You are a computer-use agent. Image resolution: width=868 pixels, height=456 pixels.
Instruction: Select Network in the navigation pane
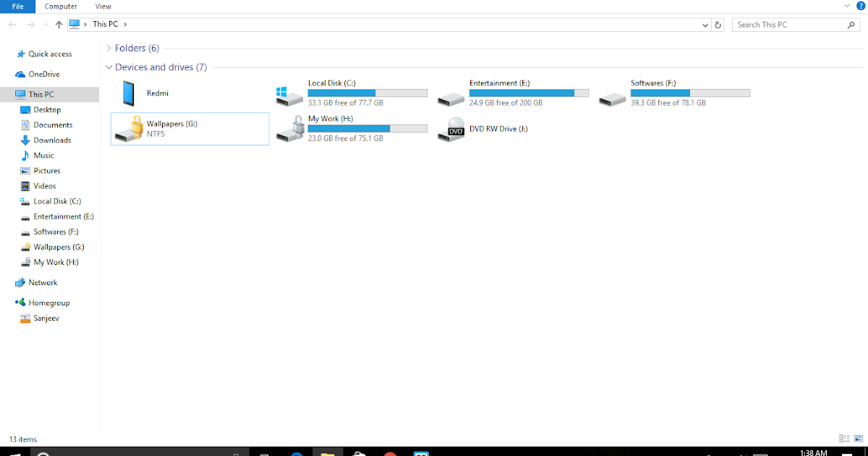(40, 282)
